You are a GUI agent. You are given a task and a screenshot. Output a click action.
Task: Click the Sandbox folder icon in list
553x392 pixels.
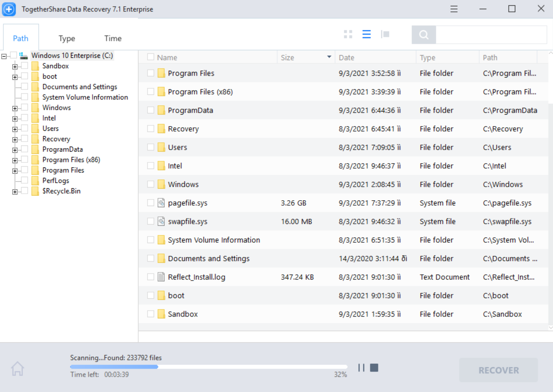coord(161,314)
